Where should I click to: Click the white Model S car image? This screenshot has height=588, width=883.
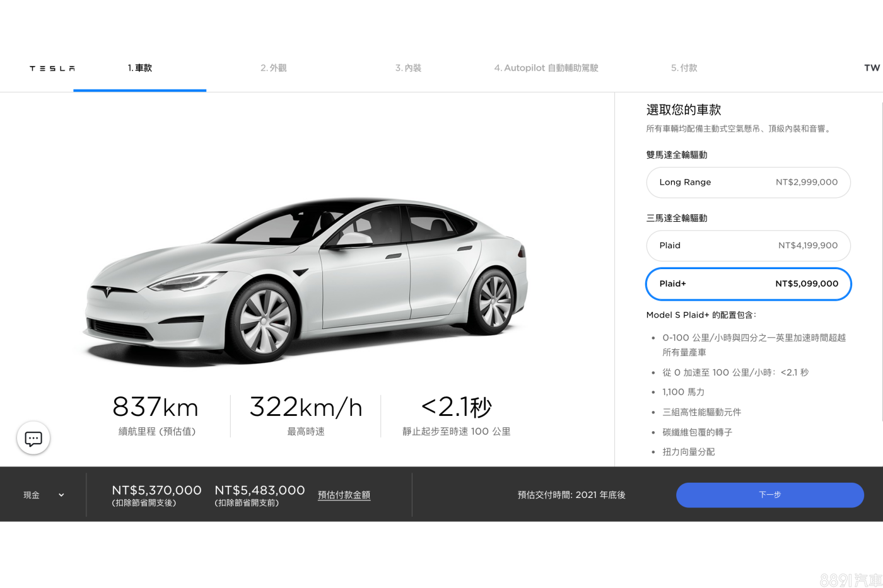click(305, 280)
